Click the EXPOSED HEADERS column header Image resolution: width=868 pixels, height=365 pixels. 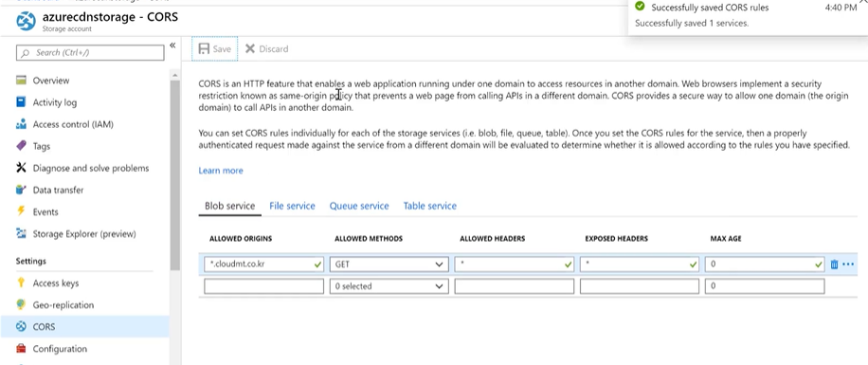(616, 239)
